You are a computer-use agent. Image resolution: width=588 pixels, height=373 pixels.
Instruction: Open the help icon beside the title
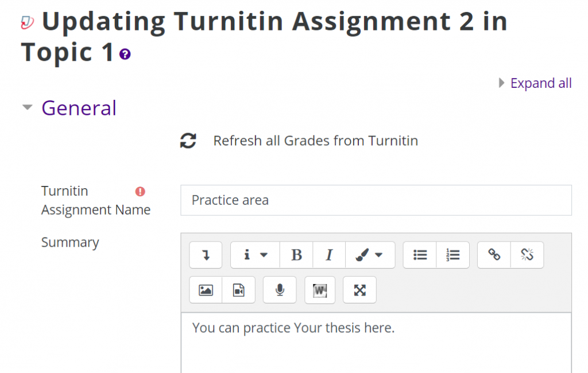125,55
